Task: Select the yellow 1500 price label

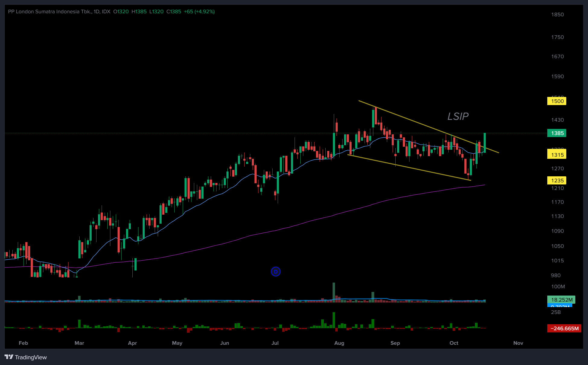Action: [x=557, y=101]
